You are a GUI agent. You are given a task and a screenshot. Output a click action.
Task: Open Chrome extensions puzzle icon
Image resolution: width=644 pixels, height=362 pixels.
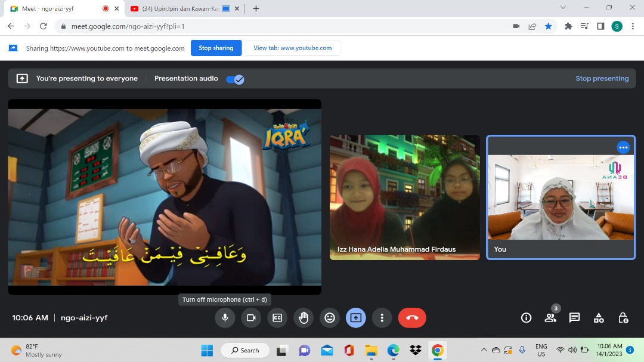(x=568, y=26)
